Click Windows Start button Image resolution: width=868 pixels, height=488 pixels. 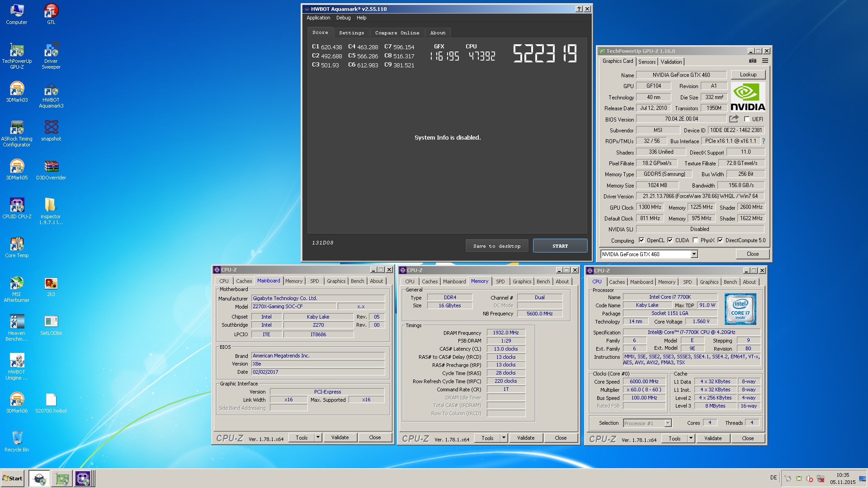(13, 479)
